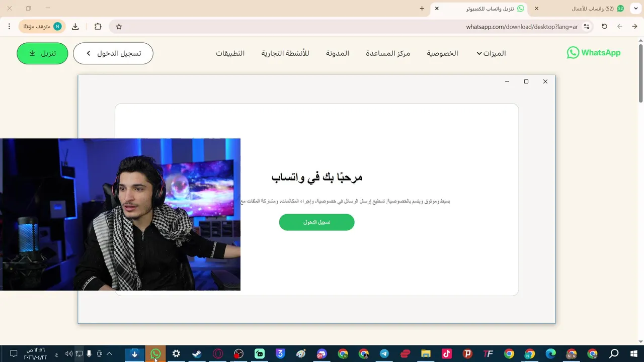Screen dimensions: 644x362
Task: Go back using the browser arrow
Action: point(634,27)
